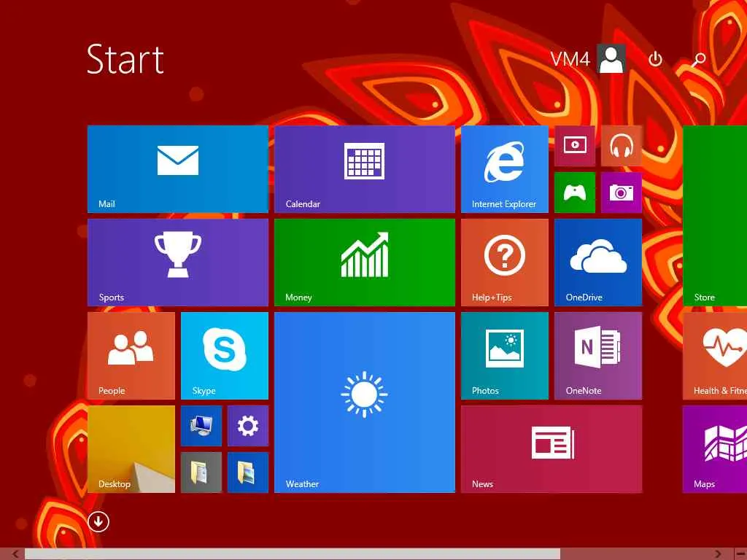Open the Weather tile
Screen dimensions: 747x560
point(365,402)
